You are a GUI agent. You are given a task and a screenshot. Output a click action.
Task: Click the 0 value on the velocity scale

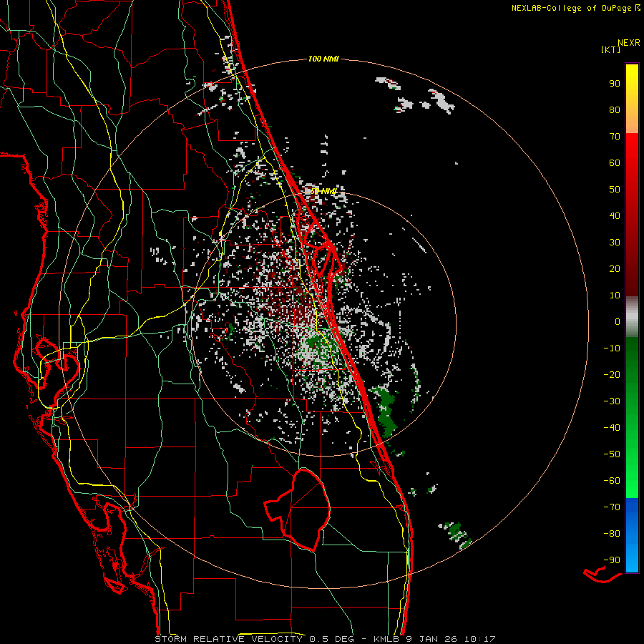618,322
